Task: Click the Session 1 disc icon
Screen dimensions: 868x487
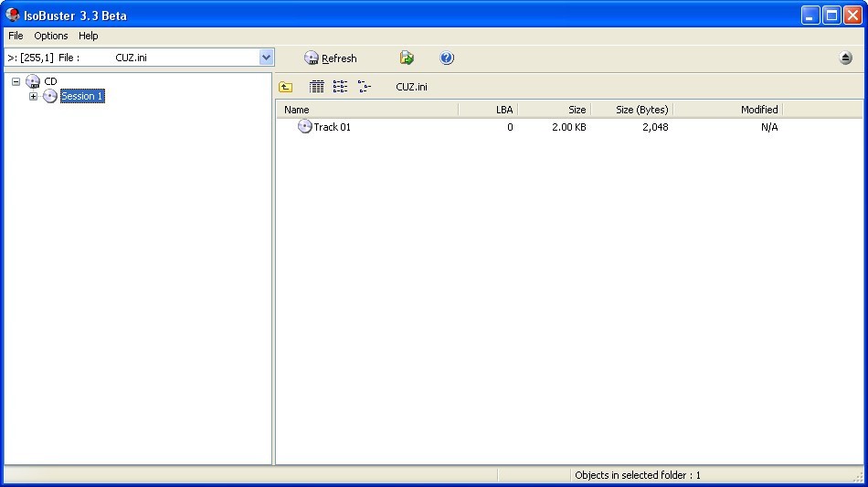Action: (x=50, y=96)
